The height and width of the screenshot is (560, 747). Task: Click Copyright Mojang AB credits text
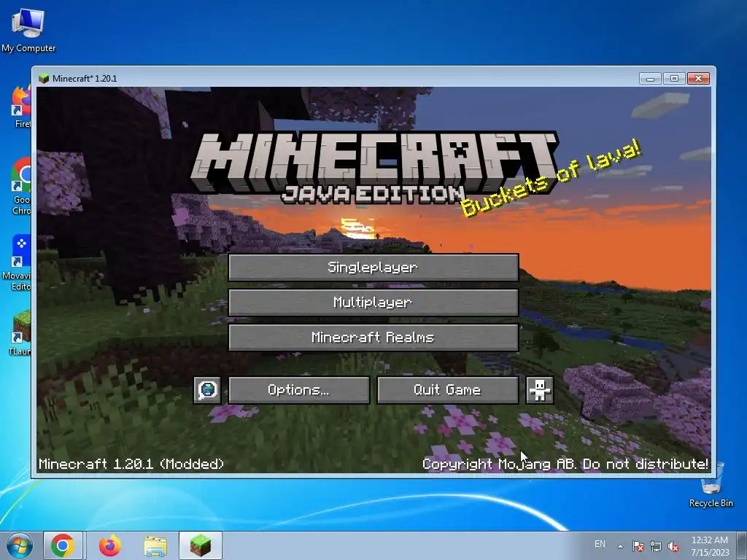click(x=565, y=464)
